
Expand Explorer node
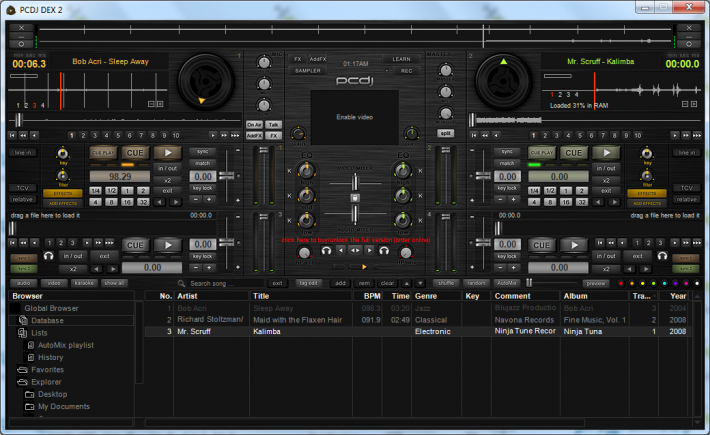(46, 382)
